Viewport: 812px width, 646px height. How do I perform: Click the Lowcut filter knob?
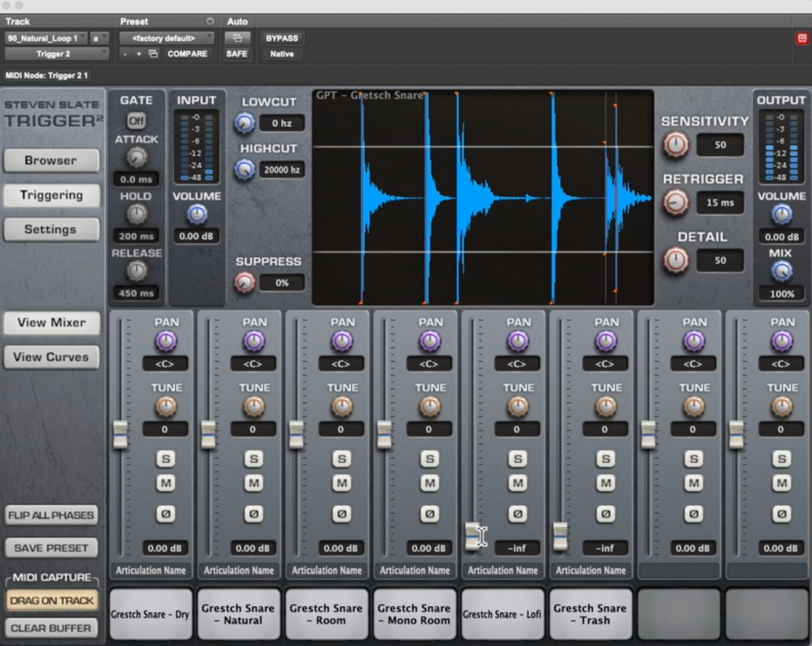[244, 123]
